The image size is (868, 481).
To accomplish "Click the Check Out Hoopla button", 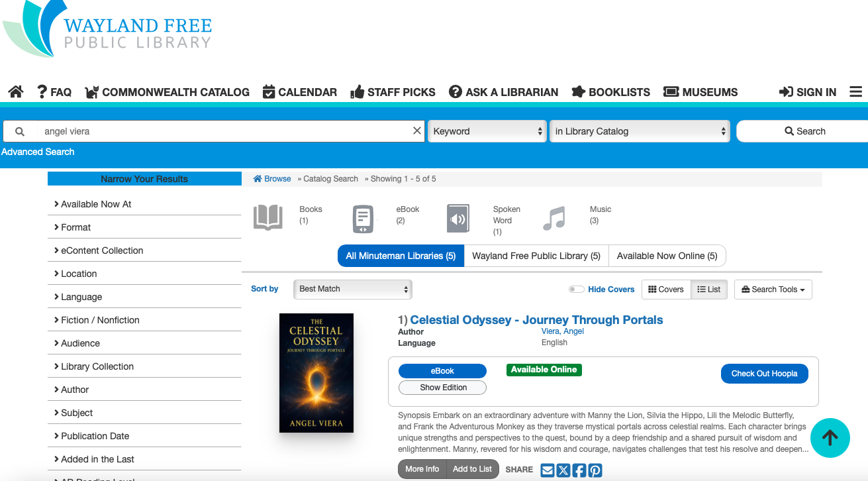I will click(x=764, y=374).
